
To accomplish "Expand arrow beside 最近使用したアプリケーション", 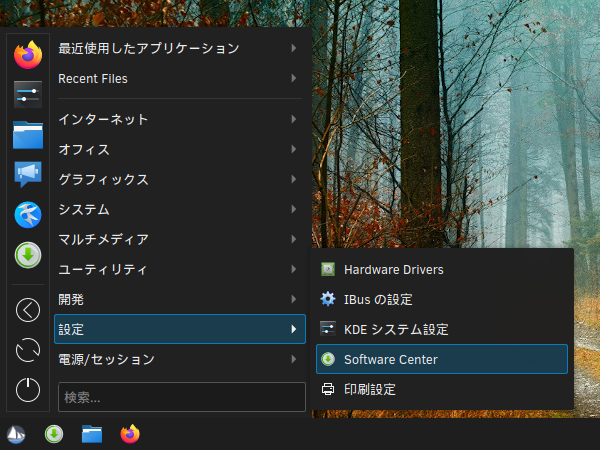I will (293, 48).
